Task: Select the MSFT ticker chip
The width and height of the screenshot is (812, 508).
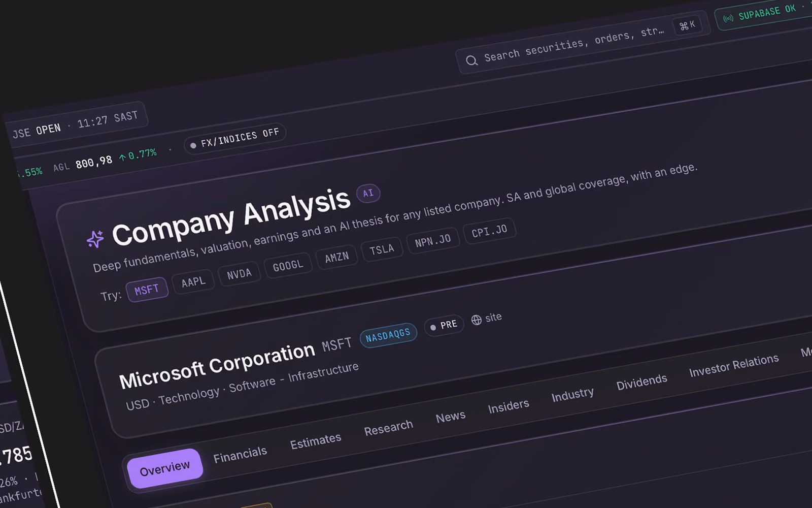Action: 147,290
